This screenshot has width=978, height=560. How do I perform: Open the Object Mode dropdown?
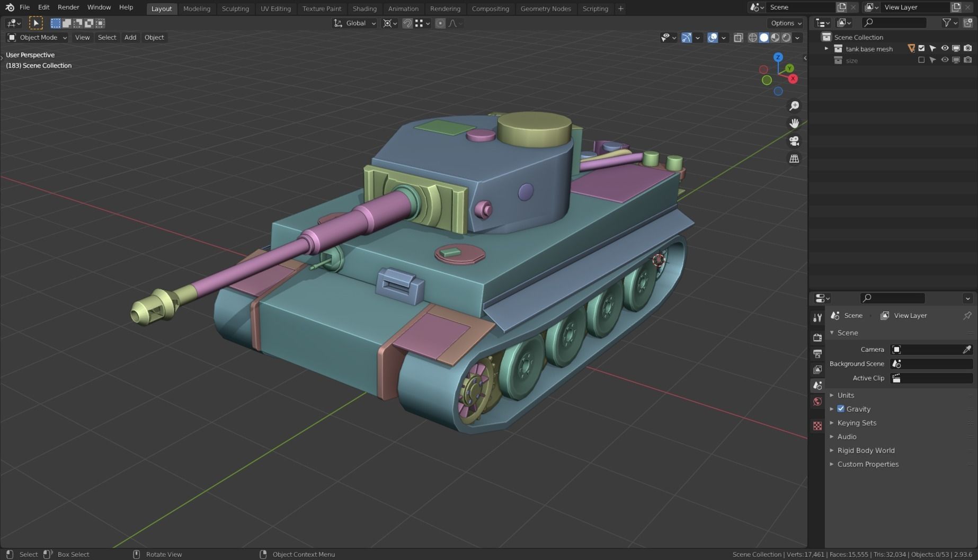(x=37, y=38)
